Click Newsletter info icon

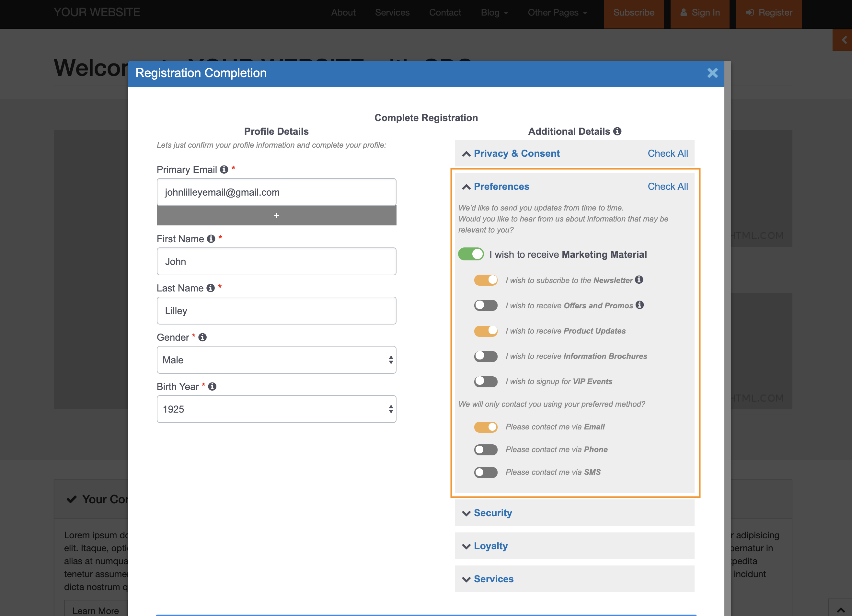[639, 280]
